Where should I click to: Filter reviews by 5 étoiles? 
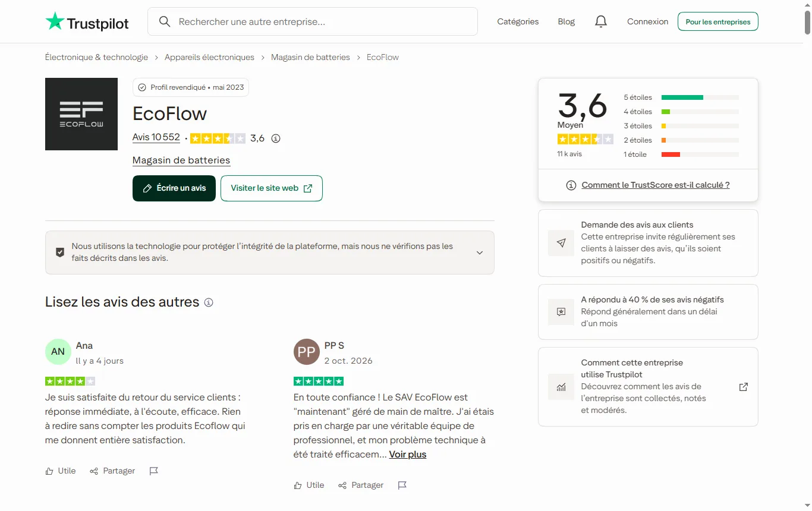pyautogui.click(x=681, y=97)
